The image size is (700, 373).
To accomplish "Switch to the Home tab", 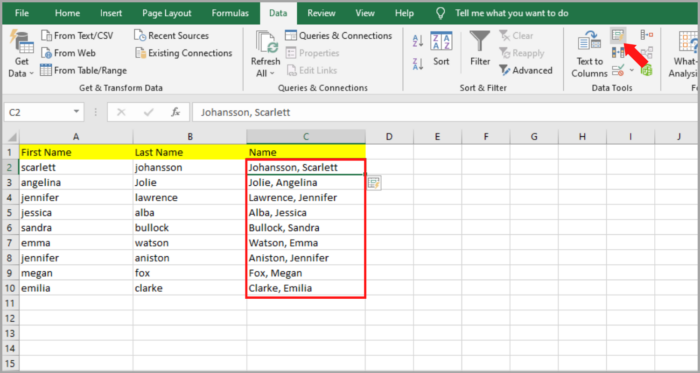I will [67, 13].
